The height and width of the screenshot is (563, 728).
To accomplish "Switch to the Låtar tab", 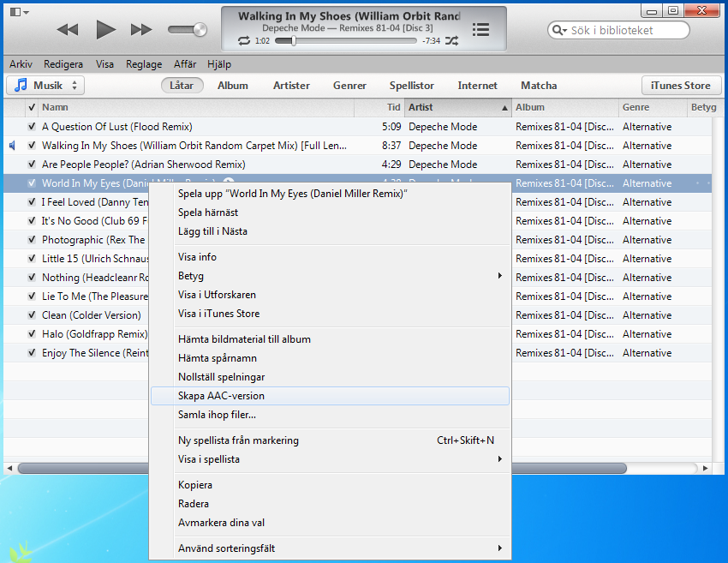I will 182,86.
